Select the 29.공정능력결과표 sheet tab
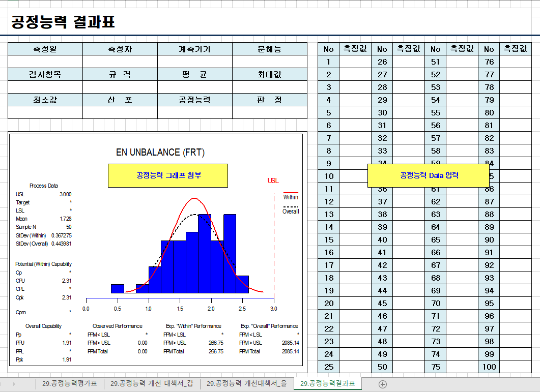The height and width of the screenshot is (392, 540). tap(328, 383)
